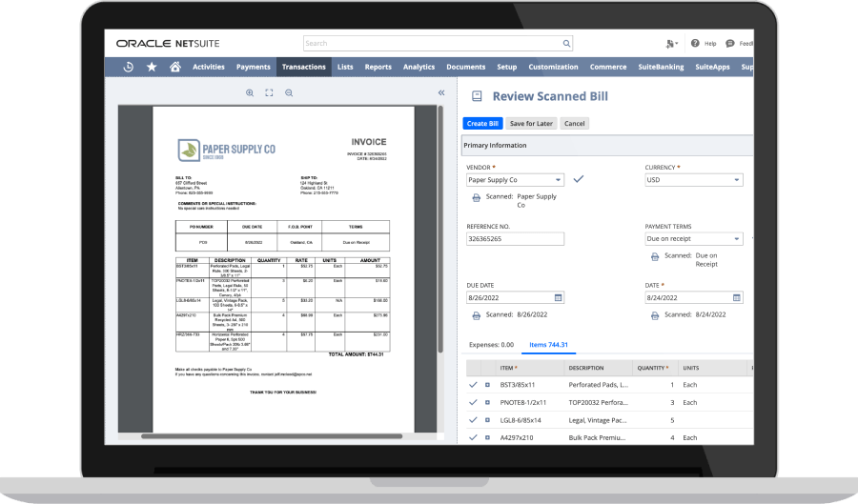Open the Setup menu

pos(507,67)
